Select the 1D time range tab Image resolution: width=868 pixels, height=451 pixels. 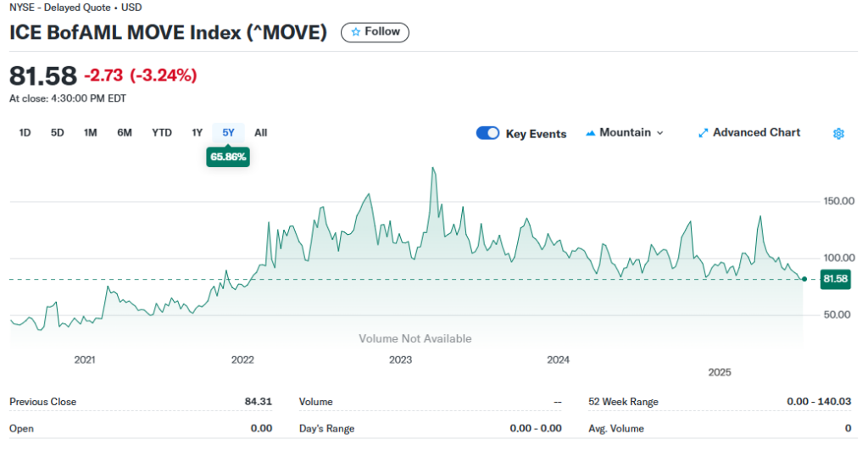tap(25, 133)
